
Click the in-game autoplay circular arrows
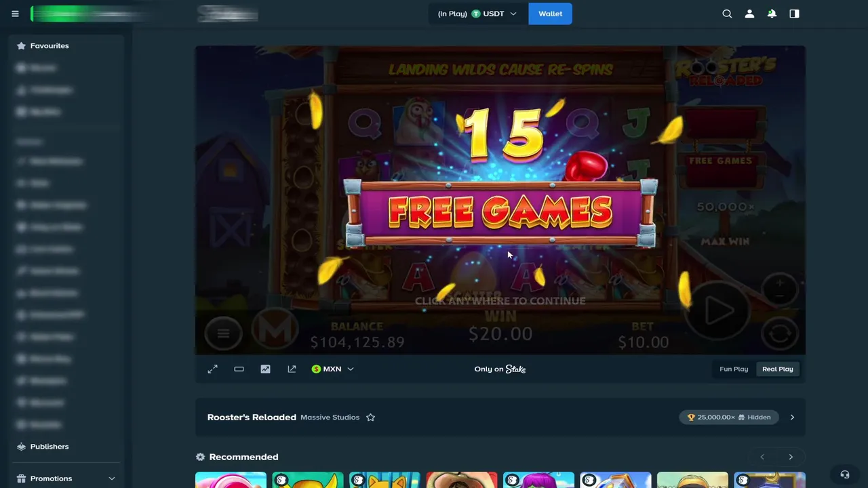(x=779, y=333)
